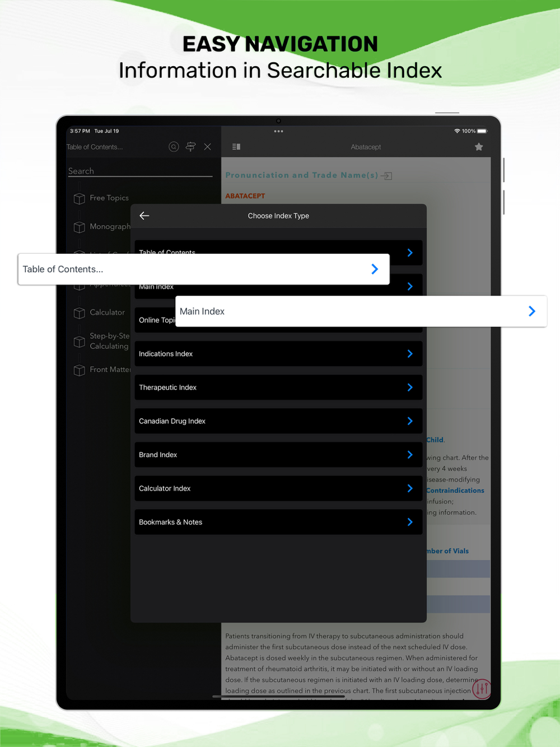560x747 pixels.
Task: Open the signpost navigation icon in sidebar header
Action: pos(190,147)
